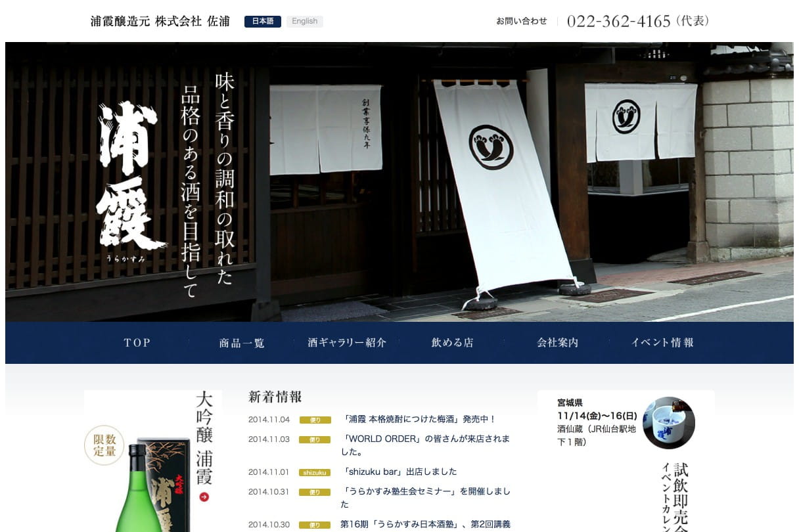Screen dimensions: 799x532
Task: Click the red arrow icon beside 大吟醸 浦霞
Action: pos(204,497)
